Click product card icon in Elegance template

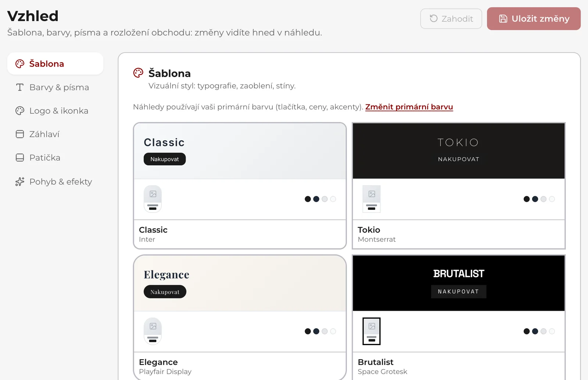point(153,331)
